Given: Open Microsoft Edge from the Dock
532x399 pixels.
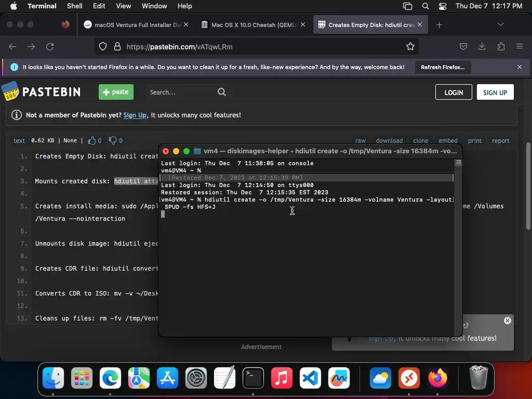Looking at the screenshot, I should pos(110,378).
